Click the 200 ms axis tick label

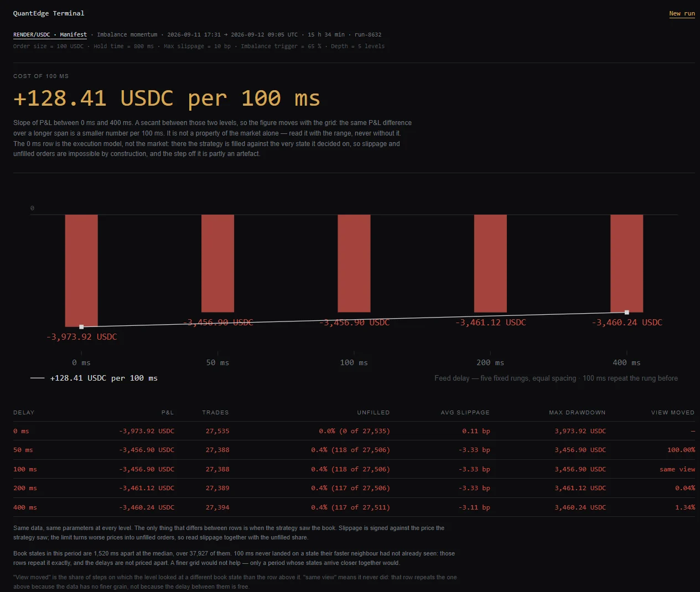click(490, 362)
